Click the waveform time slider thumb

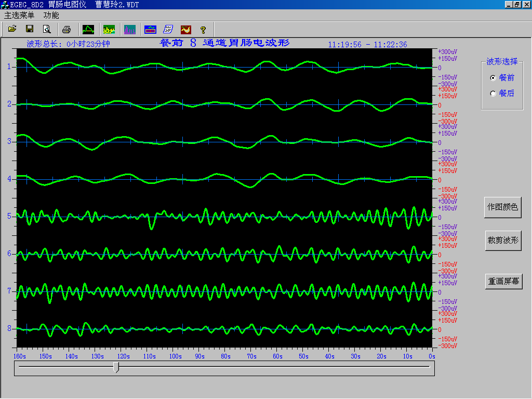tap(116, 367)
